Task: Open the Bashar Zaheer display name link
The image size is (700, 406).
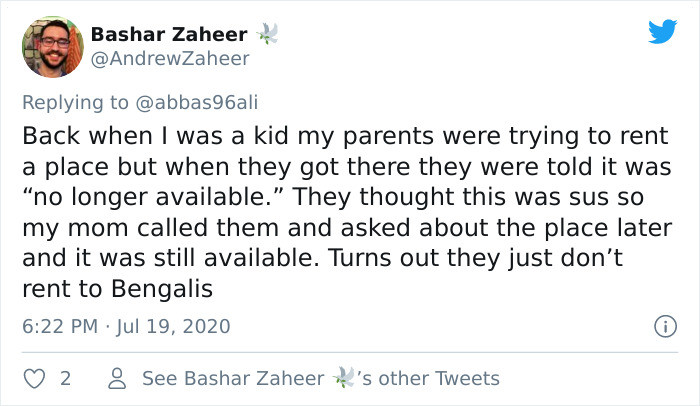Action: point(170,34)
